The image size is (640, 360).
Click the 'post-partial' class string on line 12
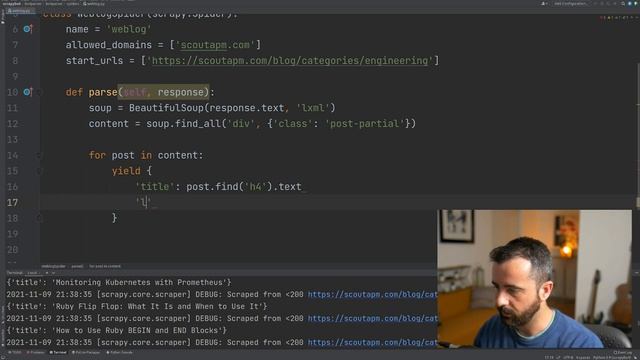pos(364,124)
